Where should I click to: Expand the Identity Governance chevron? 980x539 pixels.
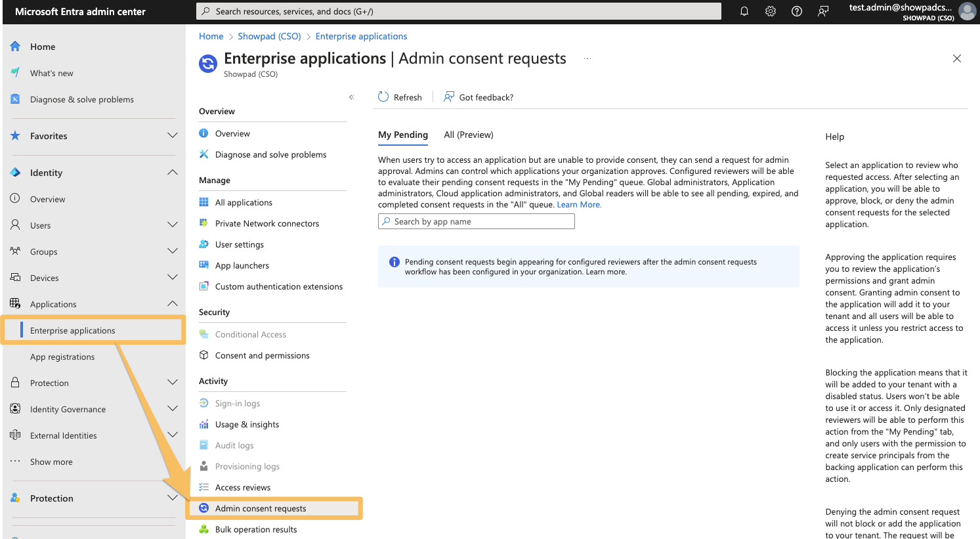(173, 409)
